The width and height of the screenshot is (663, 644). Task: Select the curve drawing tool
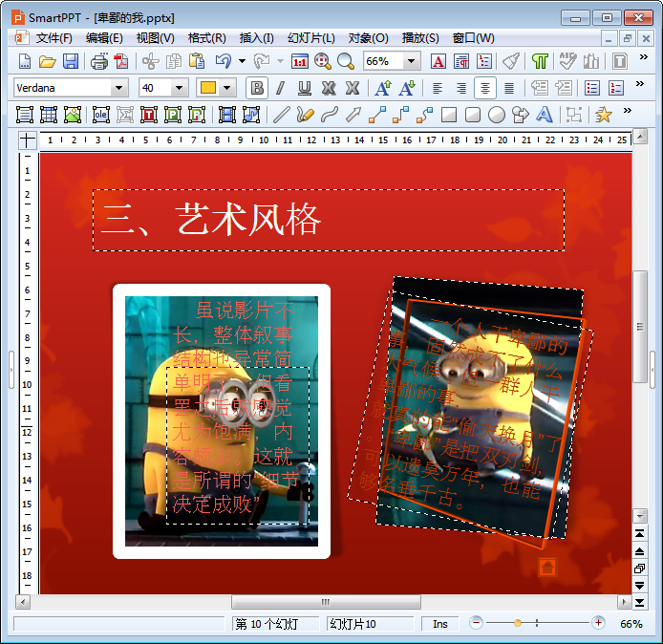pos(330,115)
